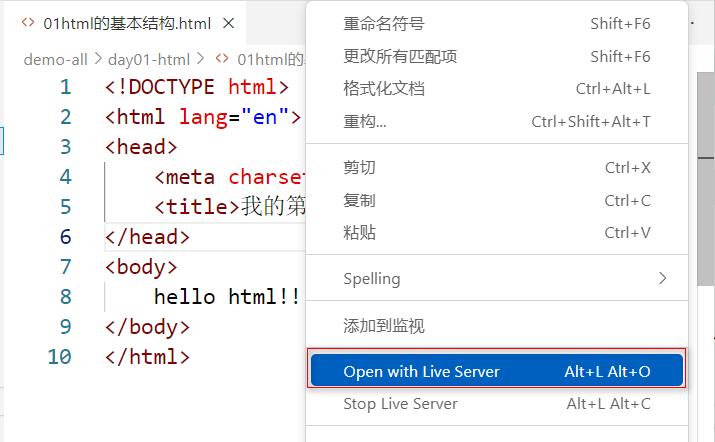Click 格式化文档 to format document
The image size is (715, 442).
pos(383,89)
